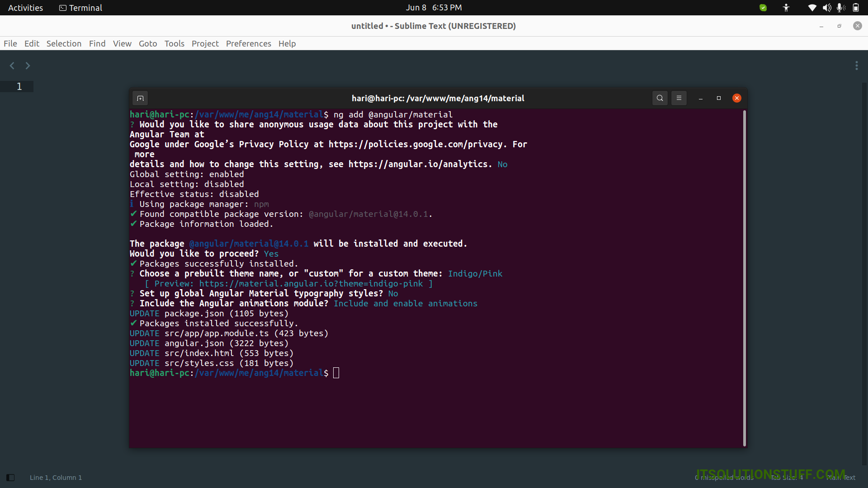Open a new terminal tab
Viewport: 868px width, 488px height.
[140, 98]
